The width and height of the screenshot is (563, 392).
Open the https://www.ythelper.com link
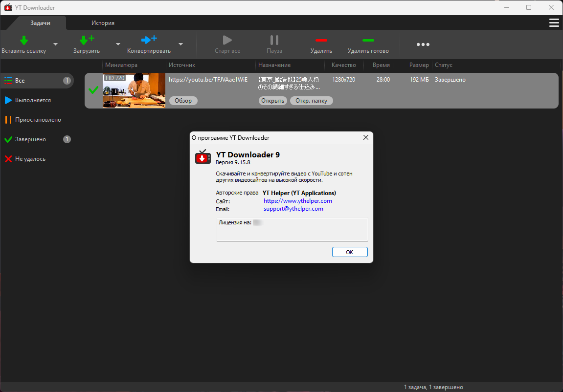(298, 201)
